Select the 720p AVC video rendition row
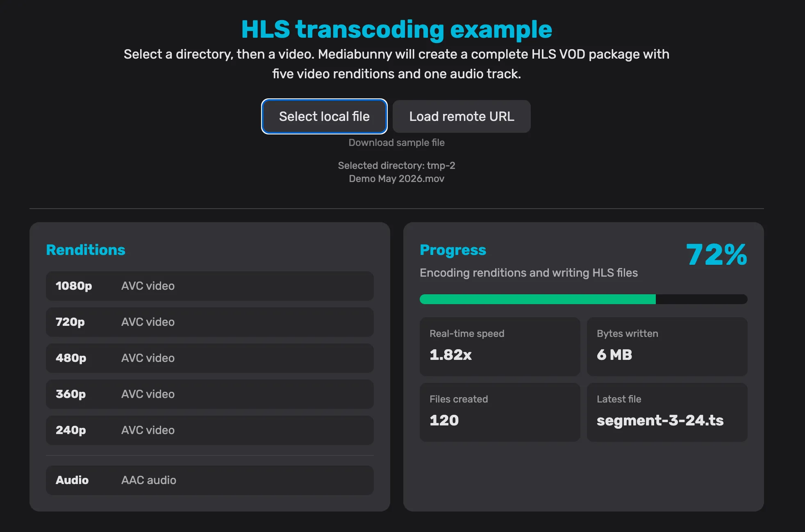Screen dimensions: 805x532 pyautogui.click(x=210, y=322)
